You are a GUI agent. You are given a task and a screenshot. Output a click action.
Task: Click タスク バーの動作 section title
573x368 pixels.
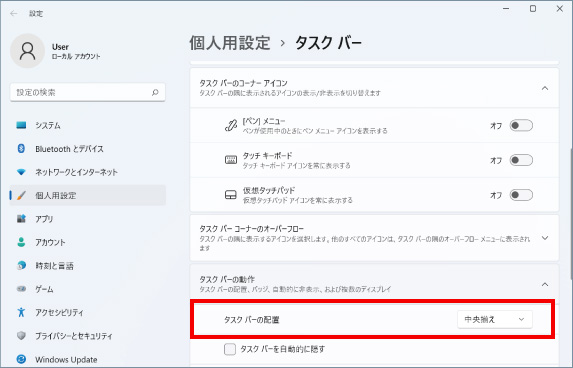click(x=227, y=280)
